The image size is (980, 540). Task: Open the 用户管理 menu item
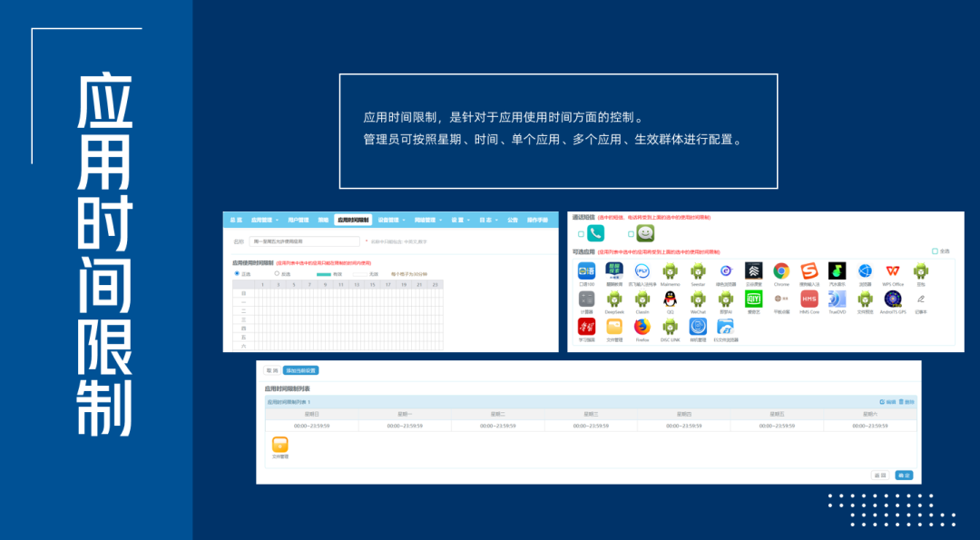(299, 220)
